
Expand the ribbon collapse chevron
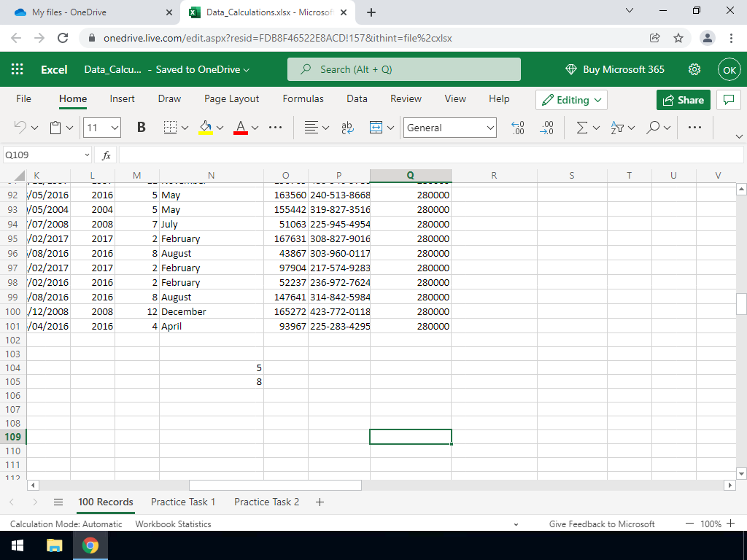739,136
